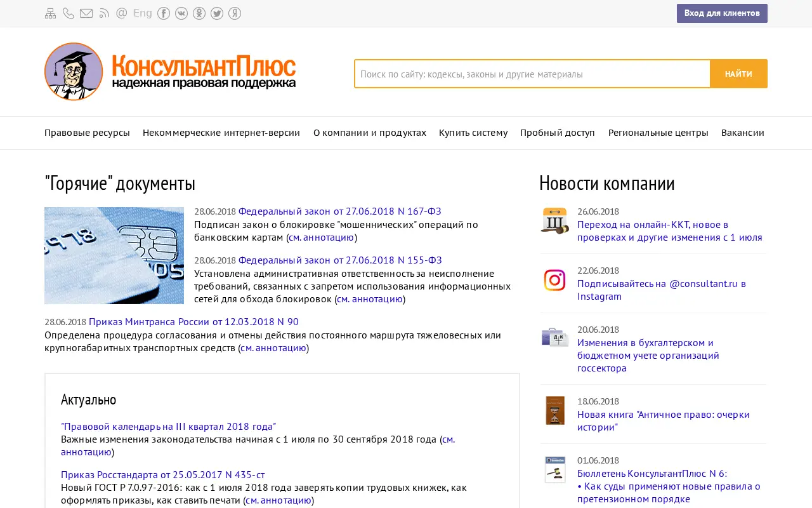Switch to the Eng language version
The image size is (812, 508).
pyautogui.click(x=143, y=13)
